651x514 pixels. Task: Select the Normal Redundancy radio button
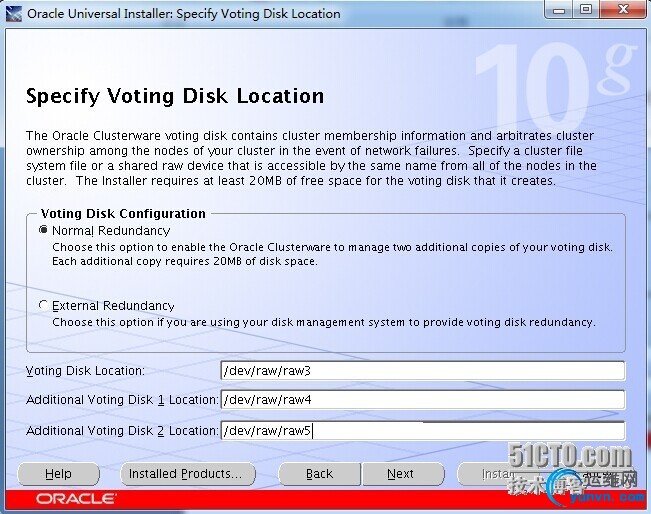tap(43, 230)
